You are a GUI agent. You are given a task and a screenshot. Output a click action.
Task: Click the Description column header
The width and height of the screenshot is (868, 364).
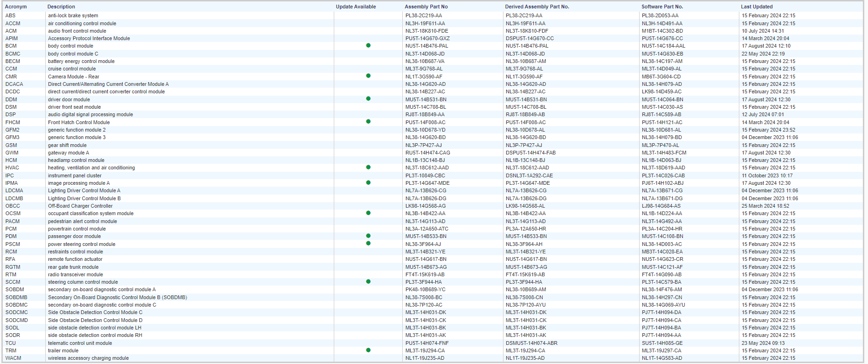click(x=61, y=7)
